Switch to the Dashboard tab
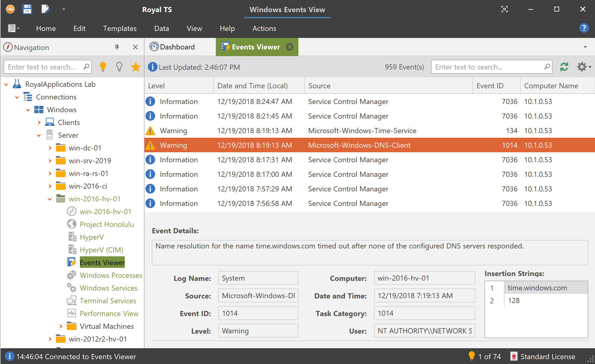The height and width of the screenshot is (364, 595). (x=177, y=47)
